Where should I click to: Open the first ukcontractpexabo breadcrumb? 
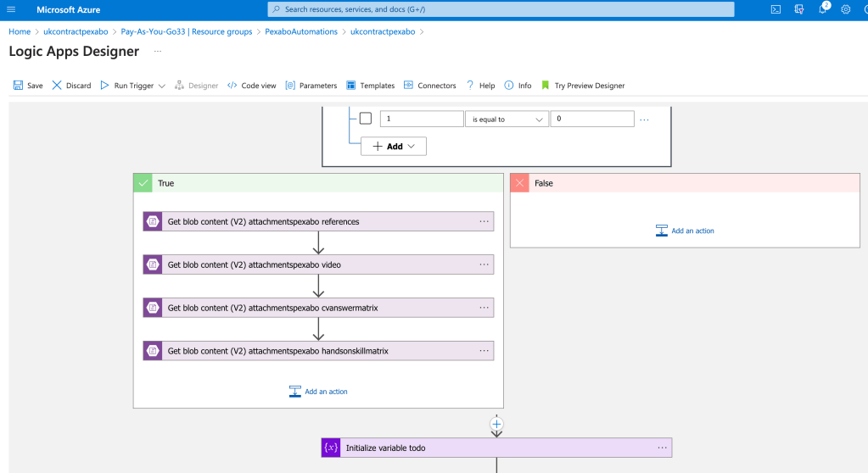tap(76, 31)
